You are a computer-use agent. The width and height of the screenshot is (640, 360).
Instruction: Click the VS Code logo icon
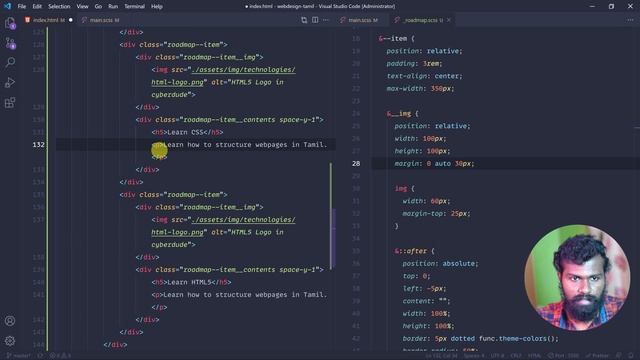click(x=7, y=6)
